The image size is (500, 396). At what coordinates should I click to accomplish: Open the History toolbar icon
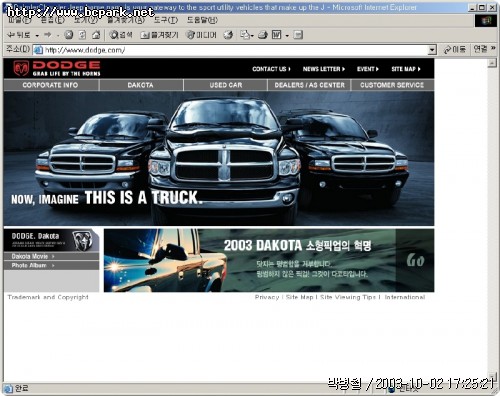click(x=228, y=35)
